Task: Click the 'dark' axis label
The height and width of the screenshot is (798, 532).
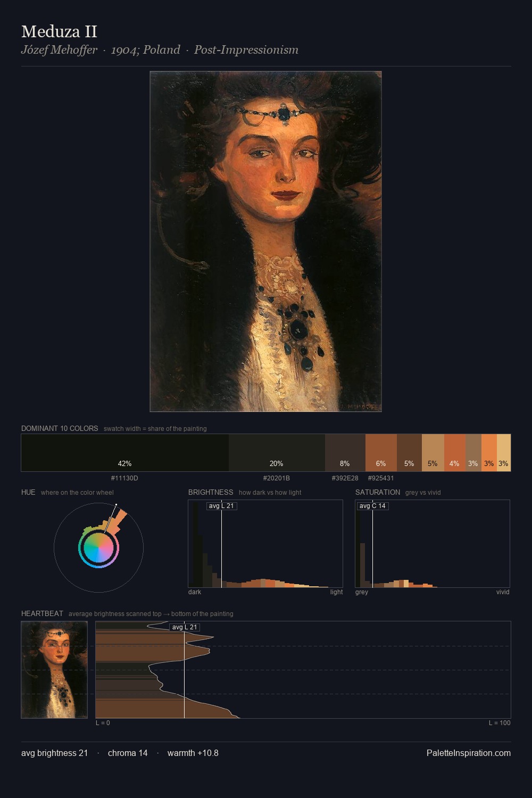Action: click(x=195, y=592)
